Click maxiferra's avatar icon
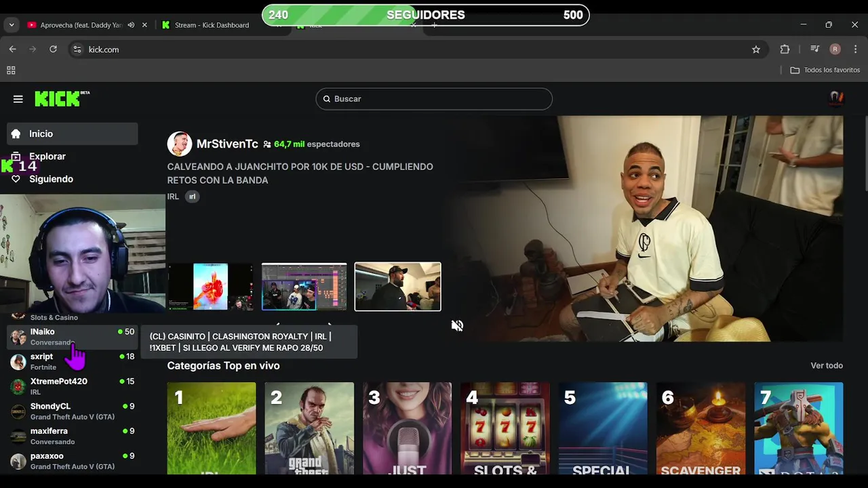 tap(18, 436)
